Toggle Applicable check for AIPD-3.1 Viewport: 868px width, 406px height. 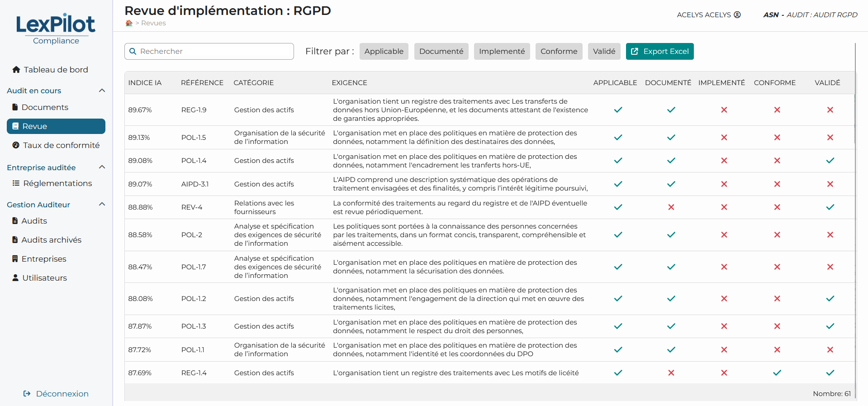pyautogui.click(x=618, y=184)
